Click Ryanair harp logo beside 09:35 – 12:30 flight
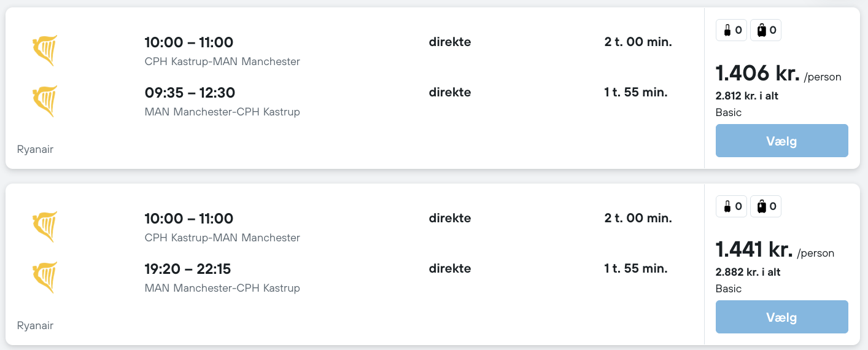The height and width of the screenshot is (350, 868). pyautogui.click(x=45, y=101)
